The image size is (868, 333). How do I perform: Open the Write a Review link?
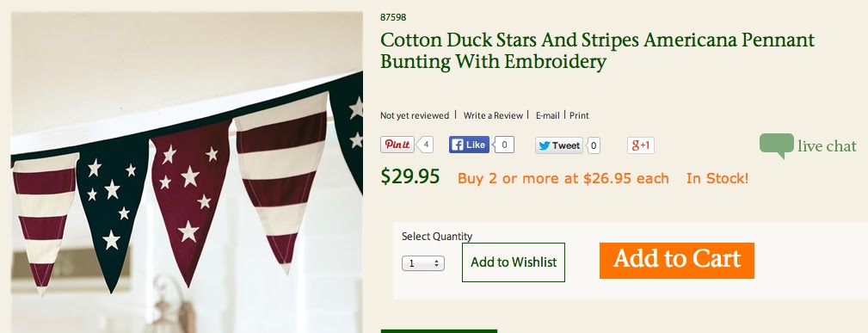(493, 116)
